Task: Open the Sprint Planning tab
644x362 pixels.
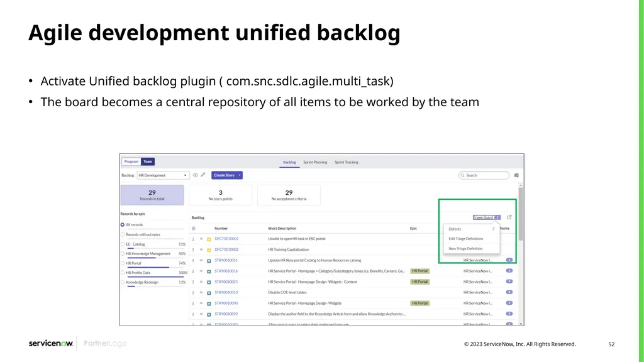Action: [315, 162]
